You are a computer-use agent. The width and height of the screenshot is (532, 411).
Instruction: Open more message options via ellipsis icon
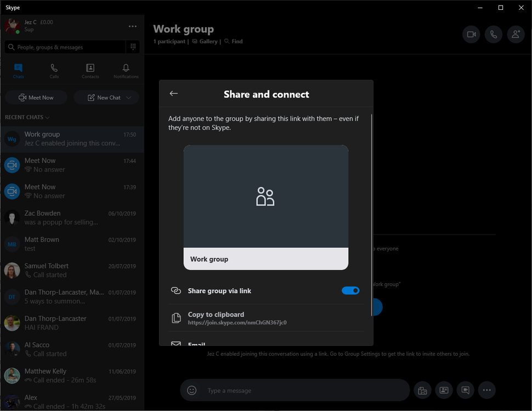pos(486,390)
